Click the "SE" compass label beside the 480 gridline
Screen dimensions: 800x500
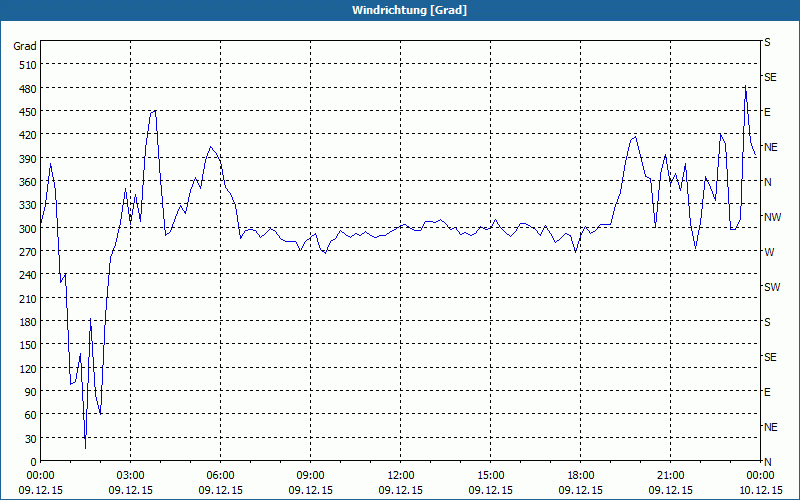(770, 78)
